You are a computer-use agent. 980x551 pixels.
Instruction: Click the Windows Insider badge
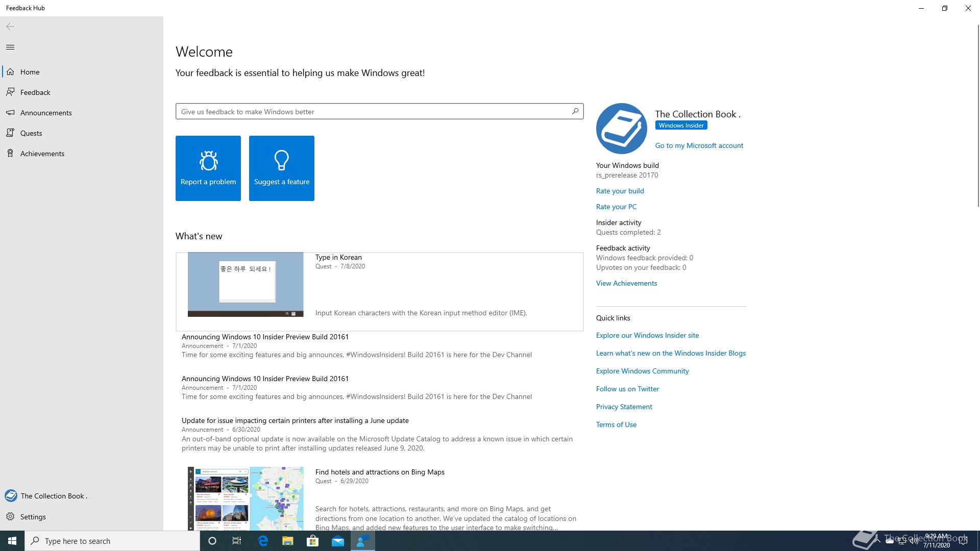(x=681, y=126)
